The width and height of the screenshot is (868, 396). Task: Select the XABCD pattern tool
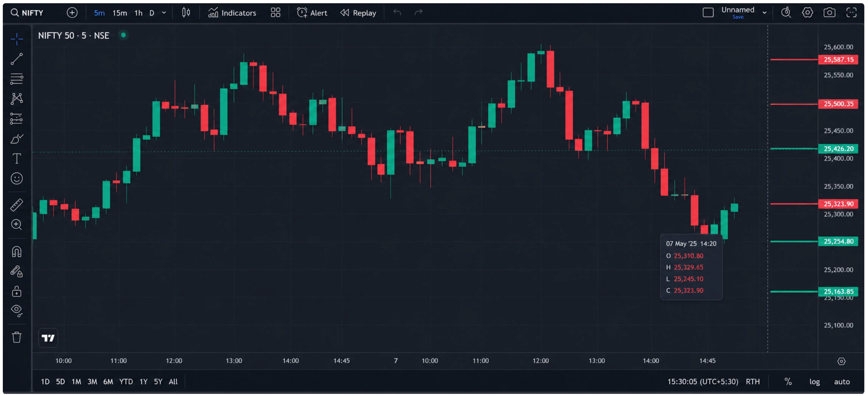[16, 99]
